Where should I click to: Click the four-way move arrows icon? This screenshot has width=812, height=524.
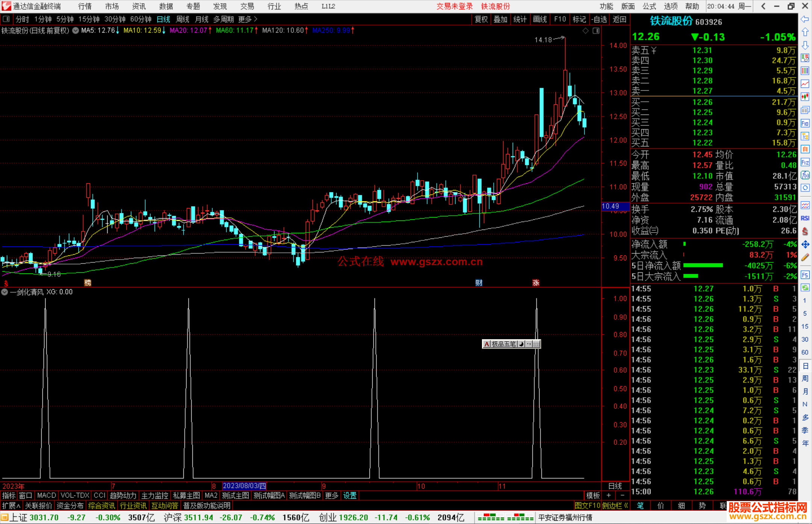[x=805, y=245]
